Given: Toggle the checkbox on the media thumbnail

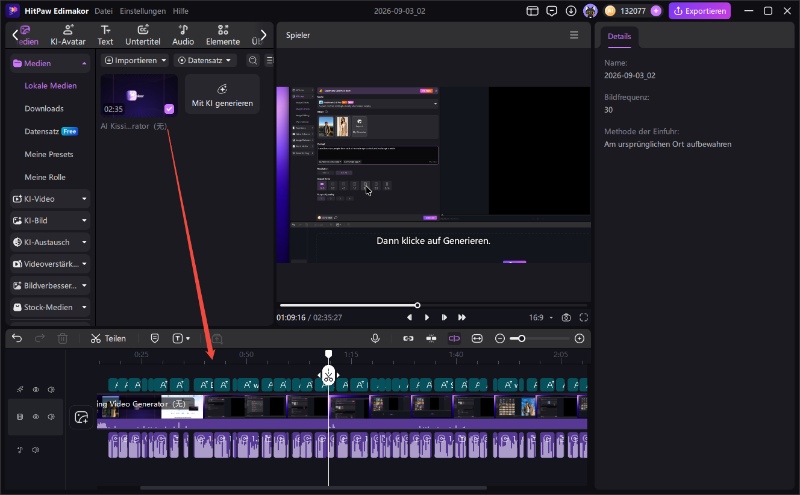Looking at the screenshot, I should click(x=169, y=109).
